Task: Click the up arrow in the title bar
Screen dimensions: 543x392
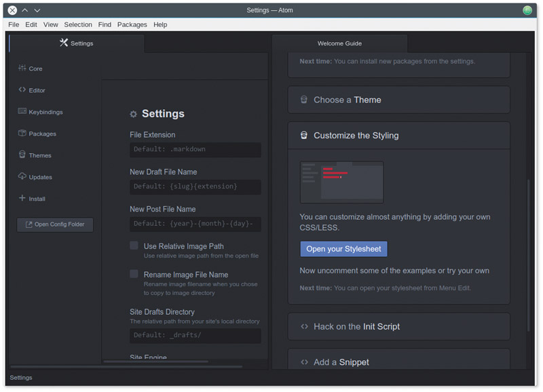Action: 25,10
